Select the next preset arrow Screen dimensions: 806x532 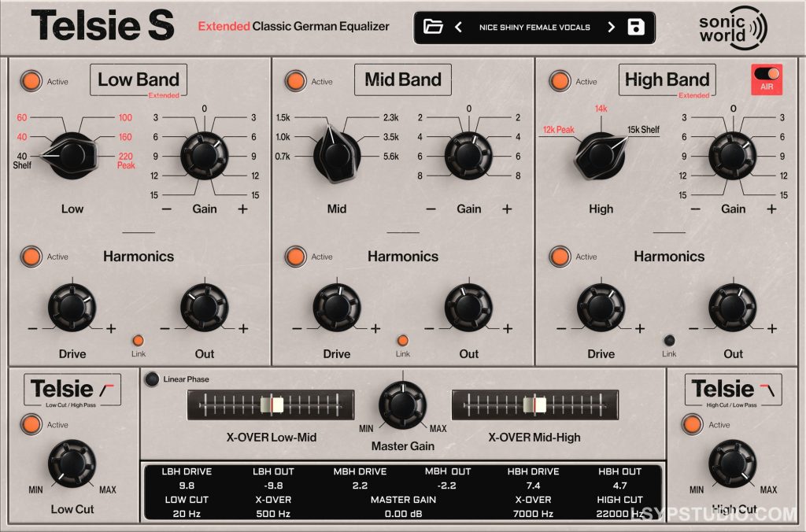(x=611, y=27)
